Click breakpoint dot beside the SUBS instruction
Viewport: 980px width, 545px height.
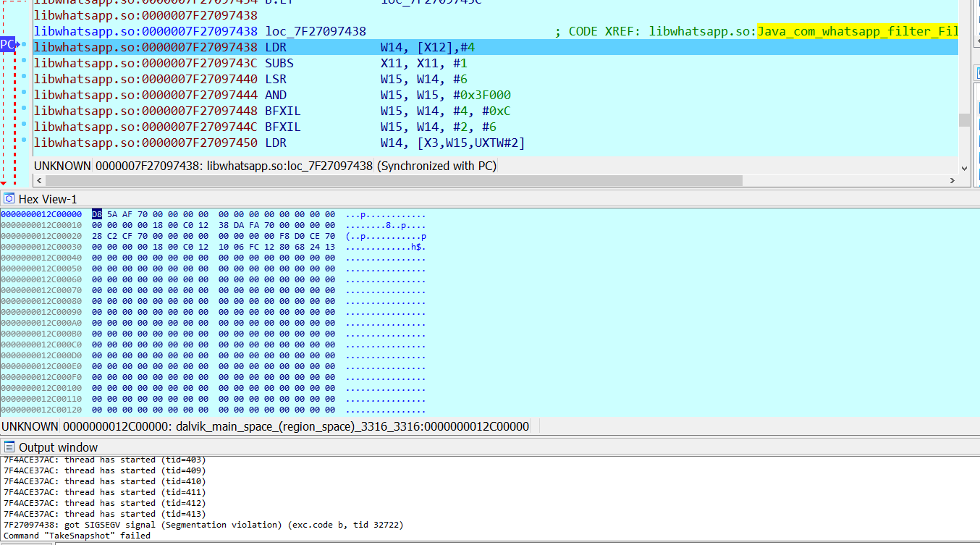point(24,63)
